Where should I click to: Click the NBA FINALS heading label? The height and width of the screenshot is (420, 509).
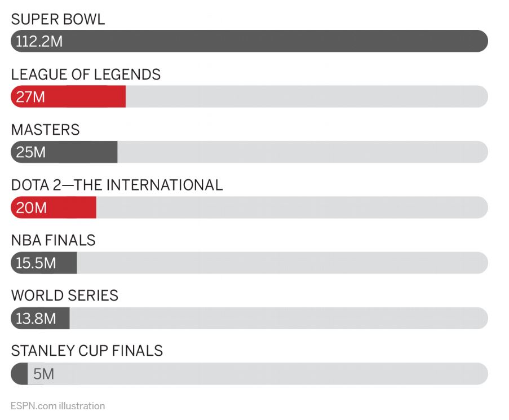pyautogui.click(x=53, y=240)
